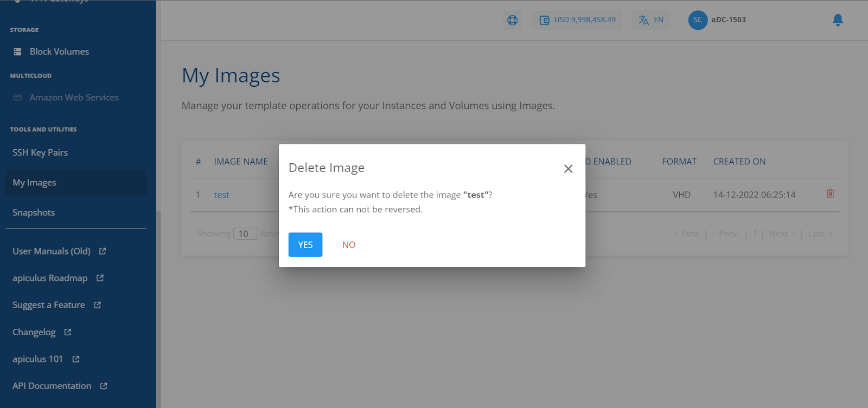868x408 pixels.
Task: Click the VHD format cell
Action: [x=681, y=195]
